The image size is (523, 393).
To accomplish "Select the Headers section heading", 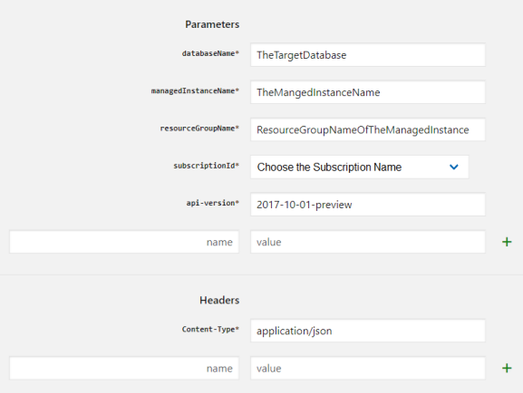I will click(x=219, y=300).
